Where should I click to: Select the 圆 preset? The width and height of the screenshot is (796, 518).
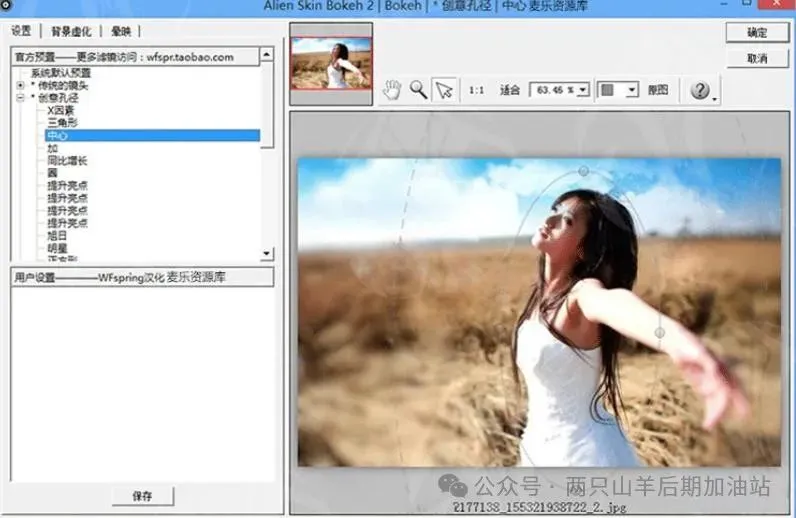(52, 173)
